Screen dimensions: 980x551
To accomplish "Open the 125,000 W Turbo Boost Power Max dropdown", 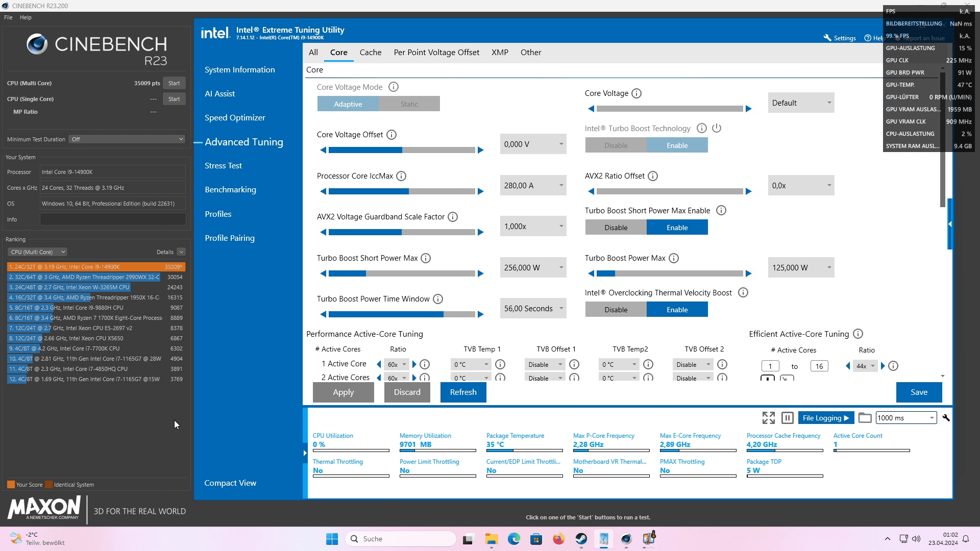I will point(801,268).
